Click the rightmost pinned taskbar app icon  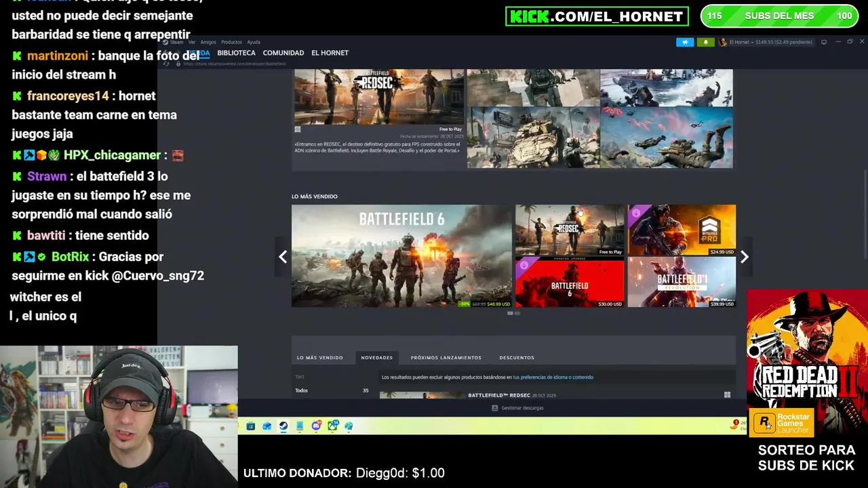coord(349,426)
